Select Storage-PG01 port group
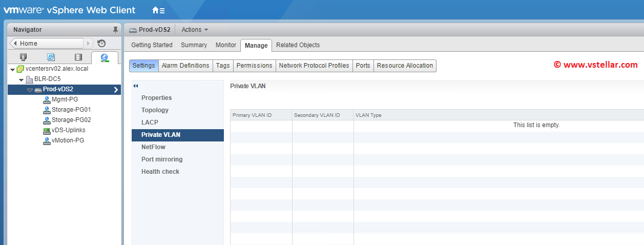 click(71, 110)
